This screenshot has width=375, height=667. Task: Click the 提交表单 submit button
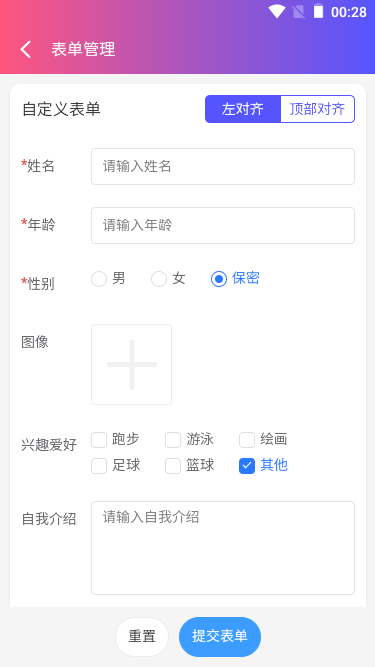coord(220,637)
